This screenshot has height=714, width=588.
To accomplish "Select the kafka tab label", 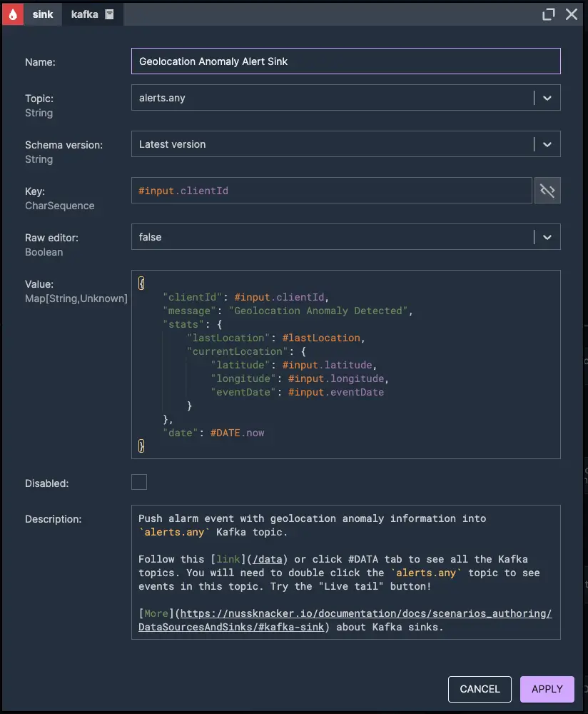I will [85, 14].
